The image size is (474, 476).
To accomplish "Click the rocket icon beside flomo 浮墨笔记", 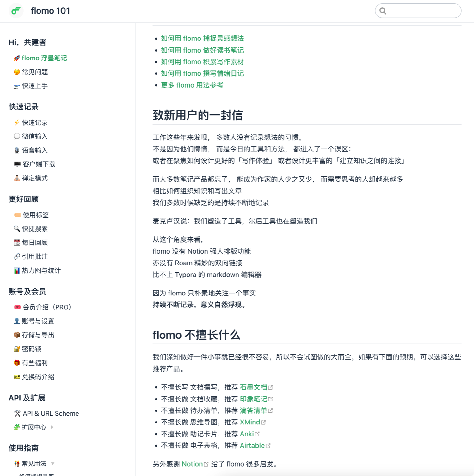I will (17, 58).
